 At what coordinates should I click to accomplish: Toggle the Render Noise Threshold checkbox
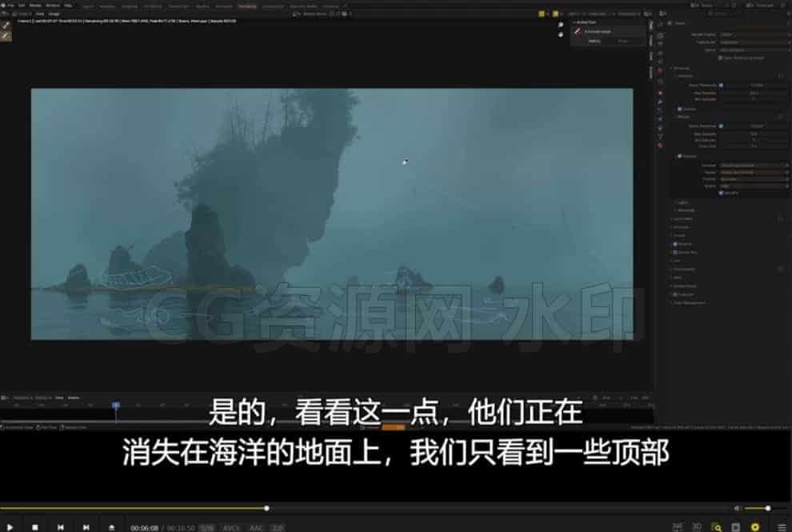721,126
